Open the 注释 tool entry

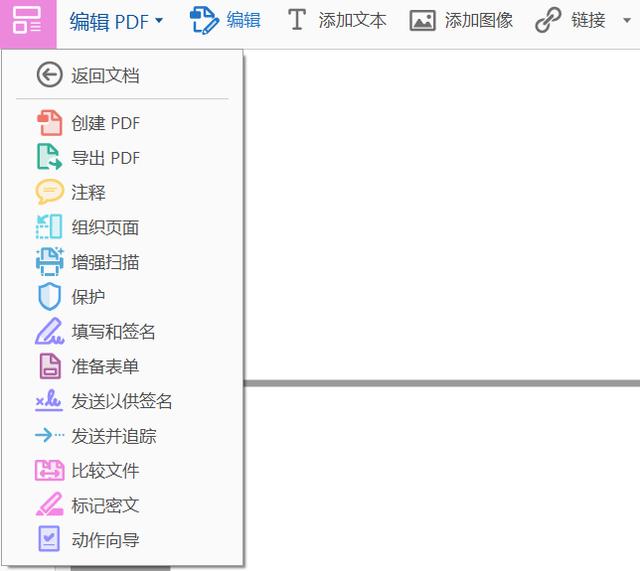tap(89, 192)
